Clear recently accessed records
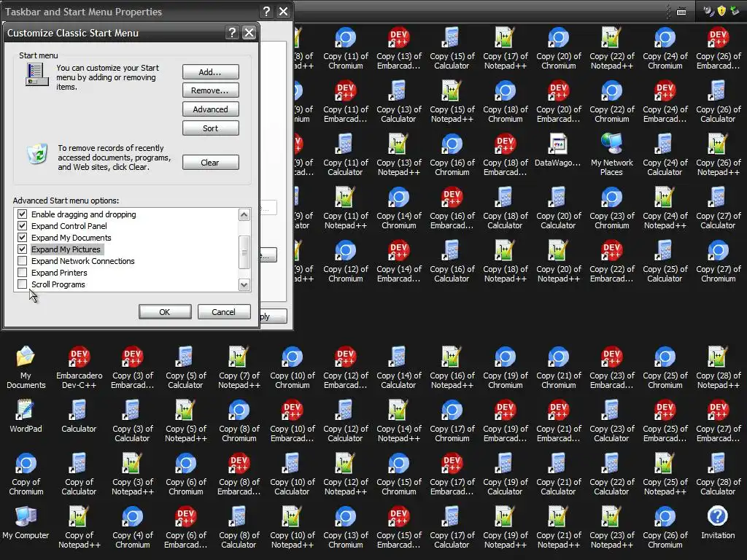747x560 pixels. pyautogui.click(x=211, y=163)
